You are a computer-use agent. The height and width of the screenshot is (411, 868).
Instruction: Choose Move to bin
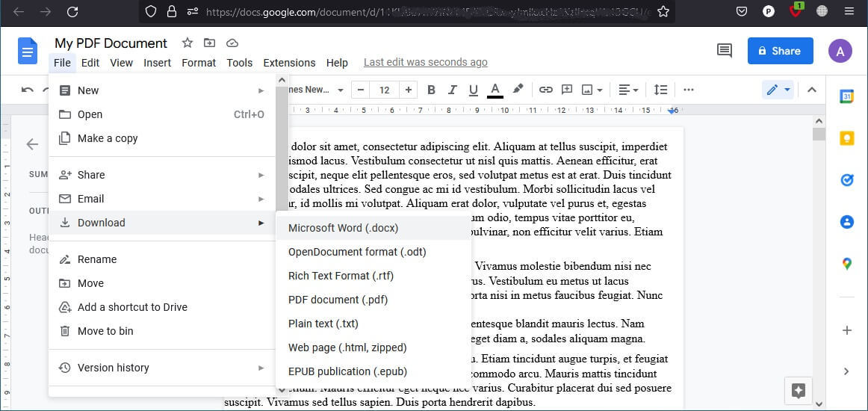click(161, 331)
